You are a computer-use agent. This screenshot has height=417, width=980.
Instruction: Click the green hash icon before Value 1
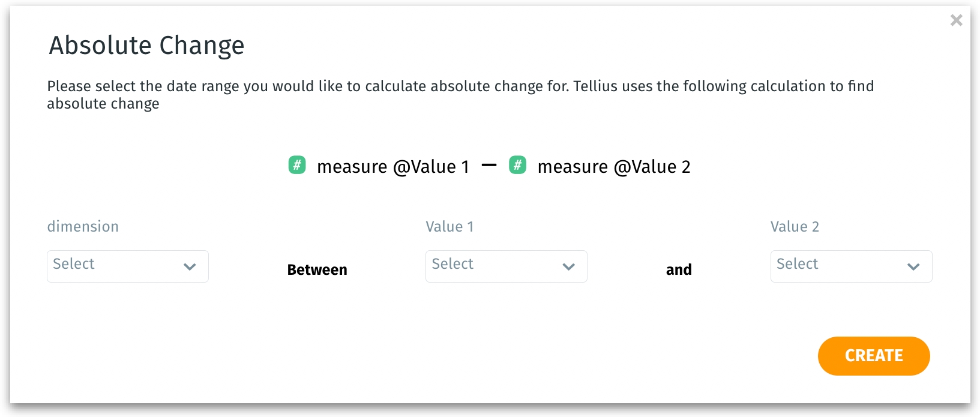coord(297,165)
